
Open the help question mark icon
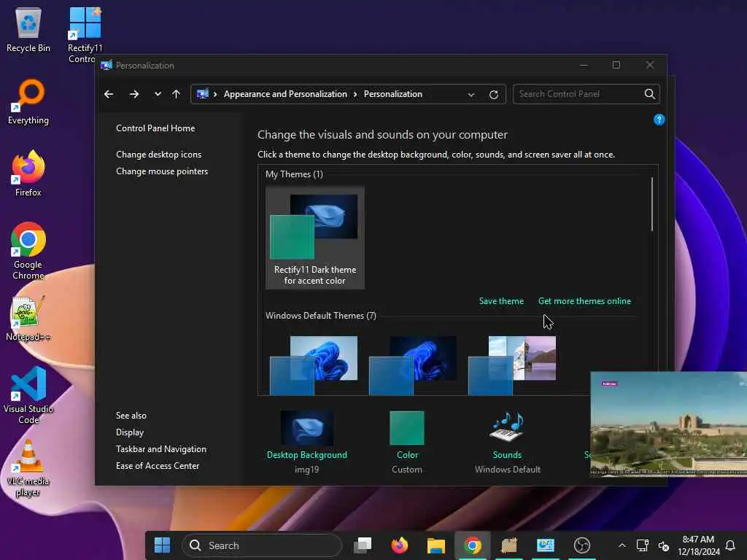(659, 120)
